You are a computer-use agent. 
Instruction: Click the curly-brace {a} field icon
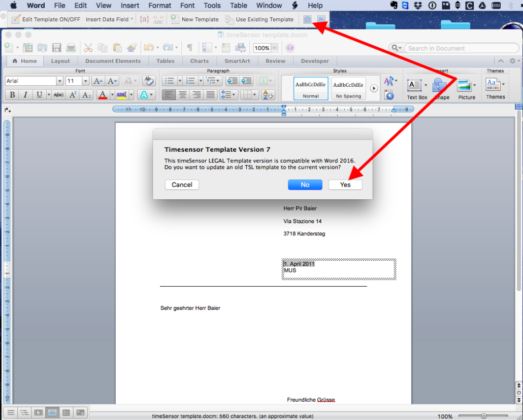(144, 19)
